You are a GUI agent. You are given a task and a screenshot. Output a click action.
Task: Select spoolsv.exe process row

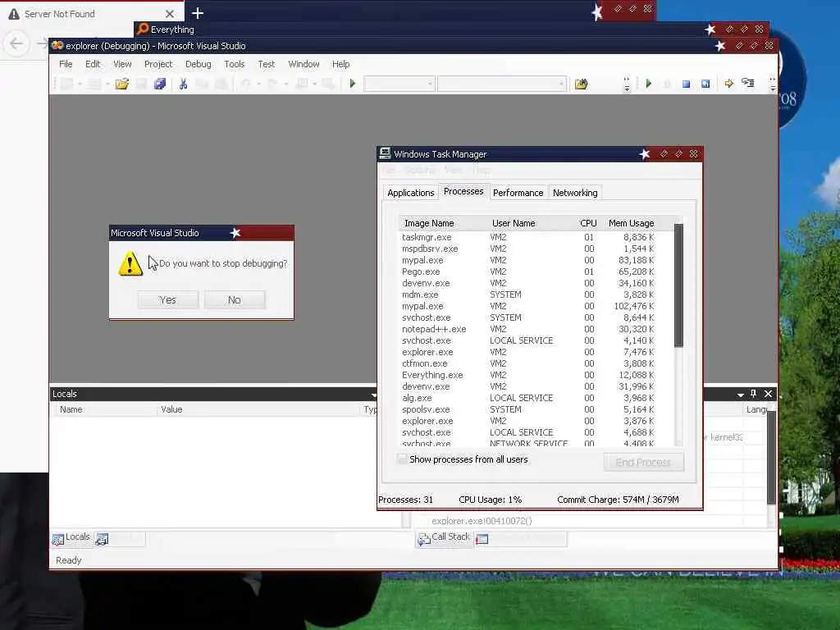click(527, 409)
